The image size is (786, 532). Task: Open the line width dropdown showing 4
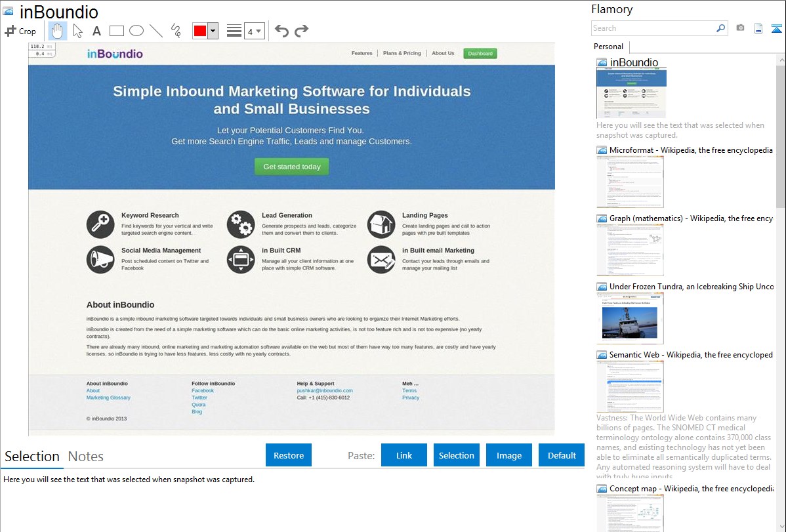click(255, 31)
